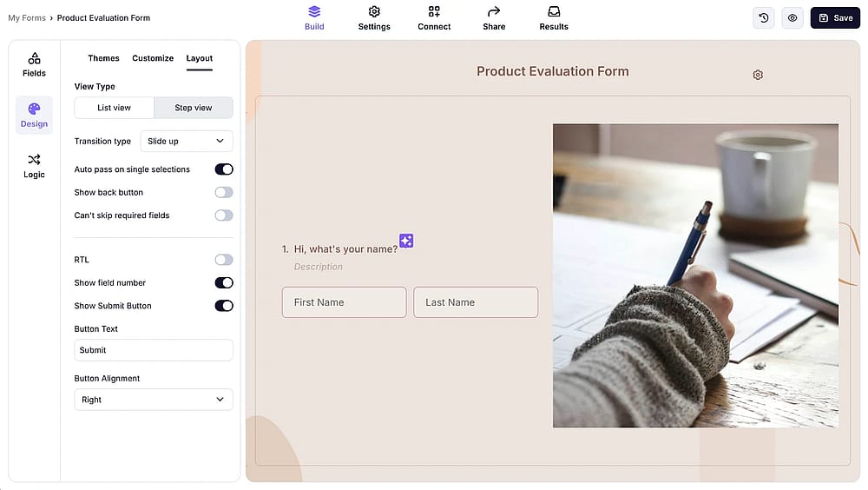The image size is (868, 490).
Task: Click the AI sparkle icon beside question
Action: [x=406, y=241]
